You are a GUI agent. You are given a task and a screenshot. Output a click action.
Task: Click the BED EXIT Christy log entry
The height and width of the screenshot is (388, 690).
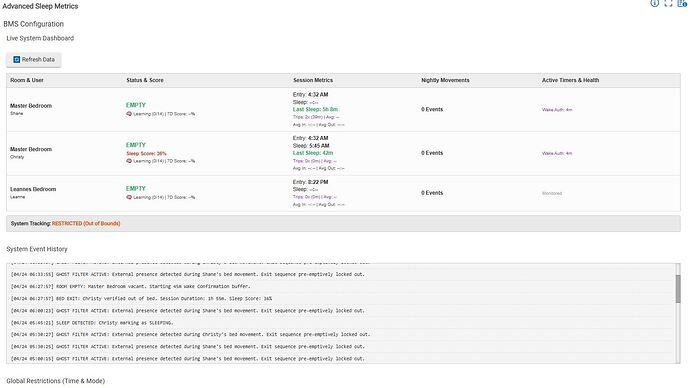pos(141,298)
